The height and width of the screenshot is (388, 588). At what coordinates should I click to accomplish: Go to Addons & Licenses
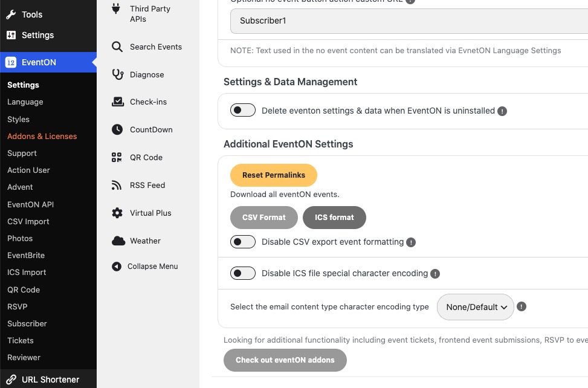[x=42, y=136]
